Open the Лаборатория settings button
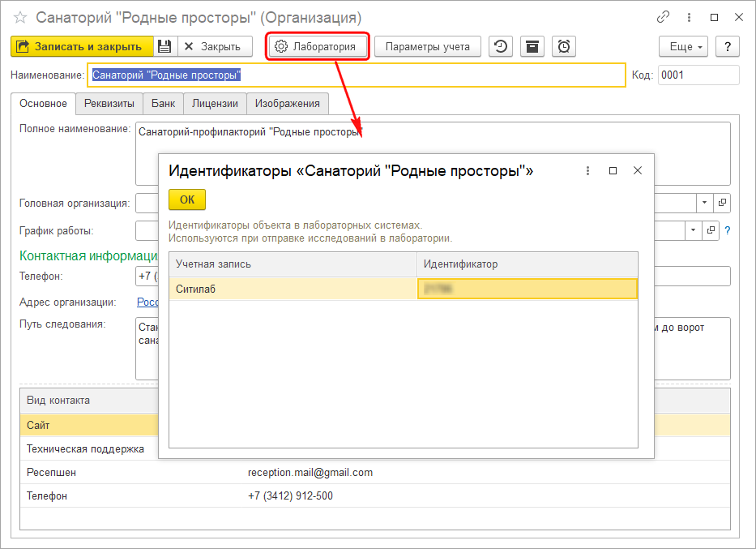This screenshot has height=549, width=756. pos(317,46)
